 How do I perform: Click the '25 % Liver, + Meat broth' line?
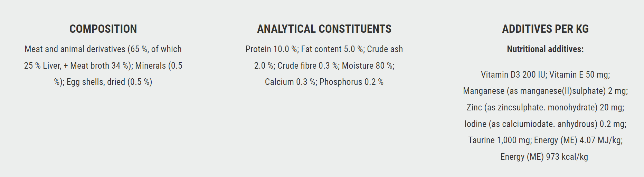pyautogui.click(x=103, y=66)
